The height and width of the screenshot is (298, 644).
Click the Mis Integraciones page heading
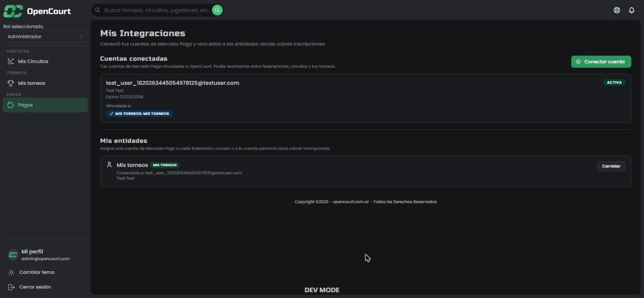click(143, 33)
